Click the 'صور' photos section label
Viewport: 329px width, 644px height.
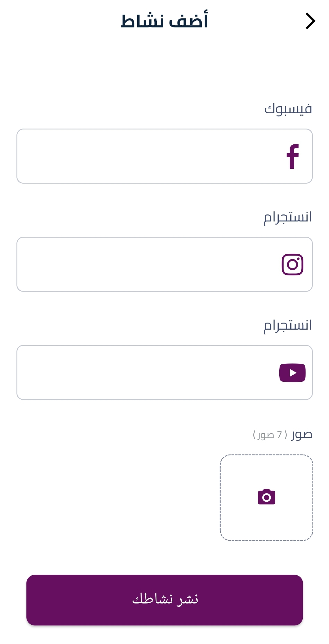click(302, 434)
